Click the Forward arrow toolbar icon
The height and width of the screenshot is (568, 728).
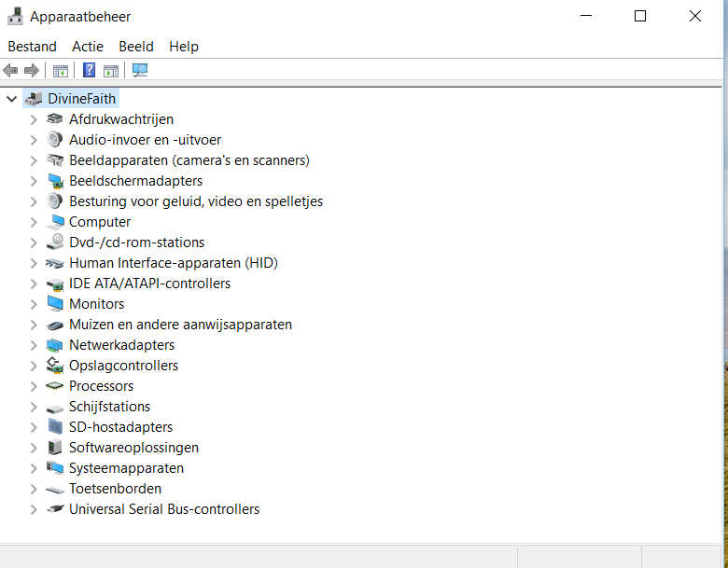click(x=32, y=71)
